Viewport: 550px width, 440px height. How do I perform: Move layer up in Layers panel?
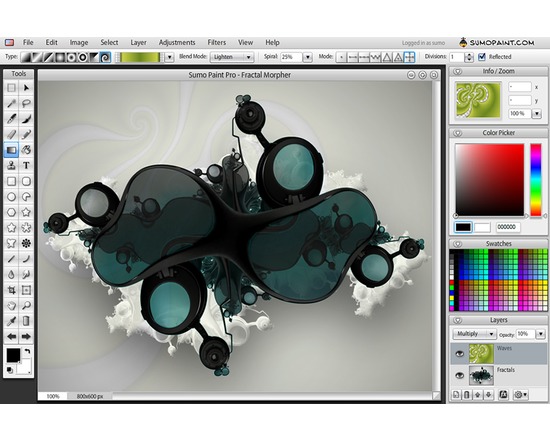coord(477,395)
